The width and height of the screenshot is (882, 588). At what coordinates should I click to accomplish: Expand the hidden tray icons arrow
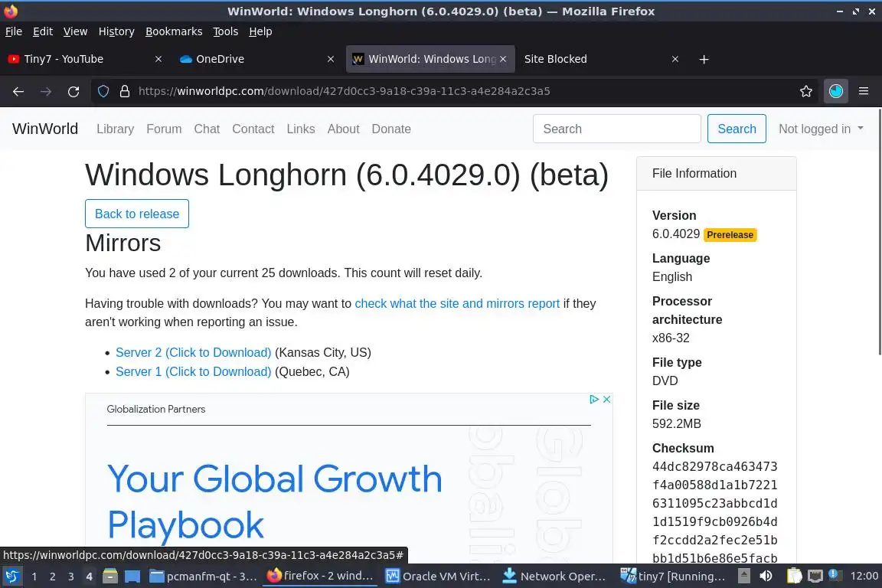point(743,577)
